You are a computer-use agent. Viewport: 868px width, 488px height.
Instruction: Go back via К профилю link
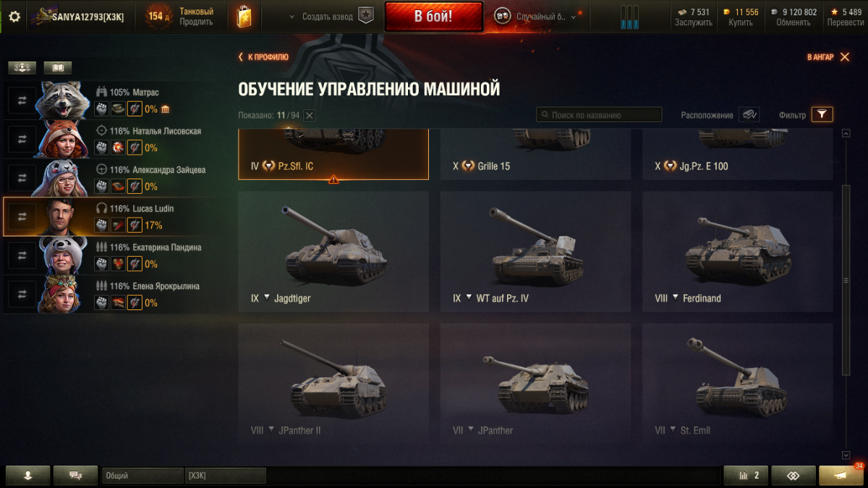click(263, 57)
